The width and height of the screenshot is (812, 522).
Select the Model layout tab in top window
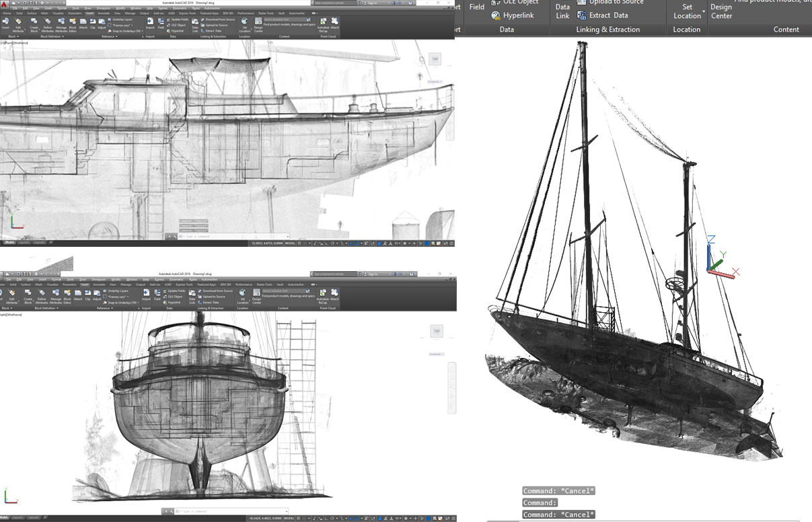pos(8,242)
